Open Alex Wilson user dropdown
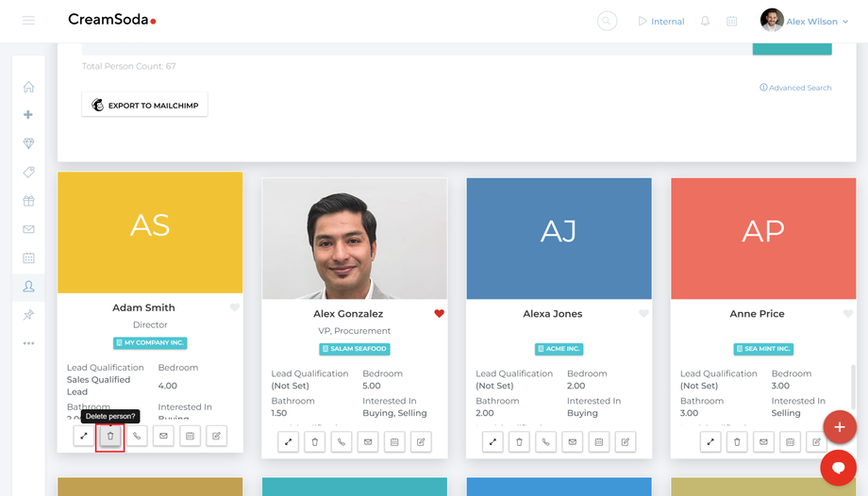Screen dimensions: 868x496 tap(805, 21)
